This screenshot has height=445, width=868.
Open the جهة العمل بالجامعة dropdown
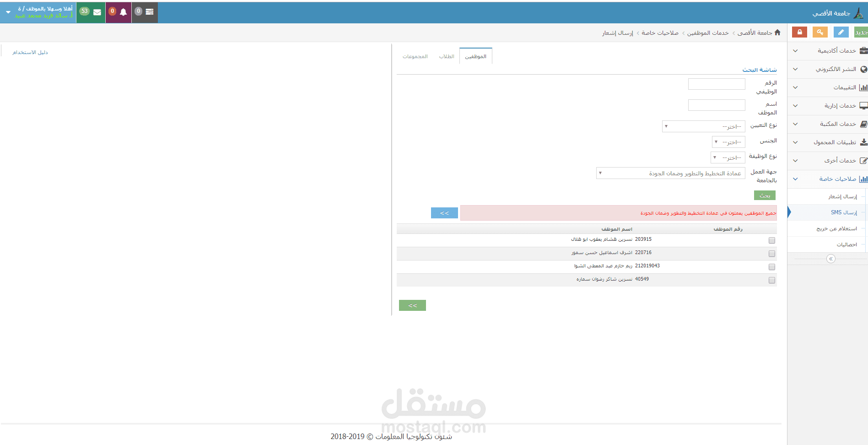pos(671,173)
